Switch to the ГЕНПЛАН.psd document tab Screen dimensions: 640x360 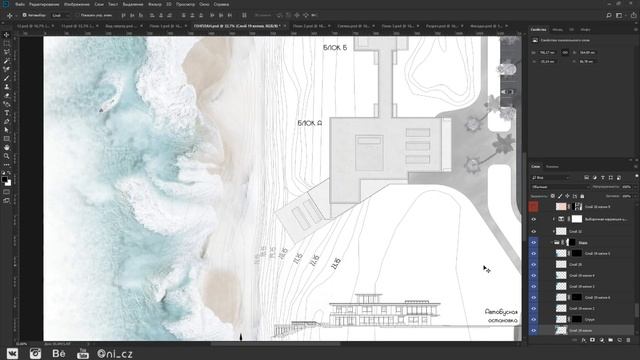[x=236, y=26]
